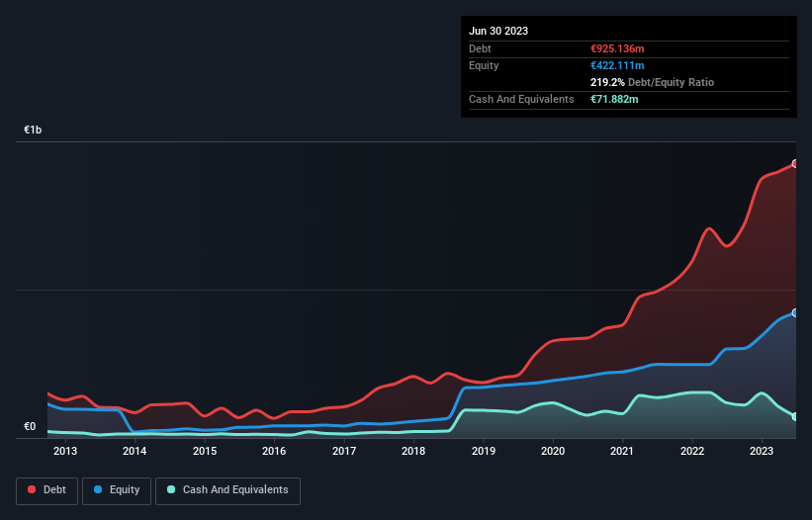Click the 2013 x-axis label
The width and height of the screenshot is (812, 520).
click(65, 451)
